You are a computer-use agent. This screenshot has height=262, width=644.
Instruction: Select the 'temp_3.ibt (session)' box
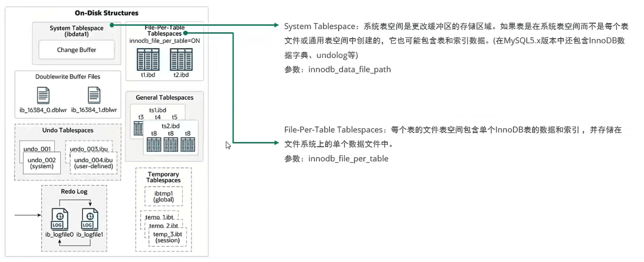coord(168,237)
